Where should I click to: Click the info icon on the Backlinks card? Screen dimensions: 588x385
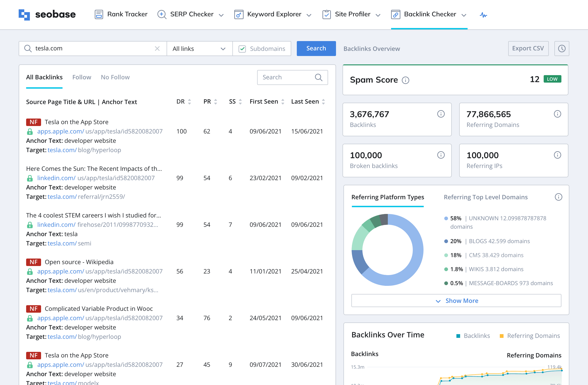(441, 114)
